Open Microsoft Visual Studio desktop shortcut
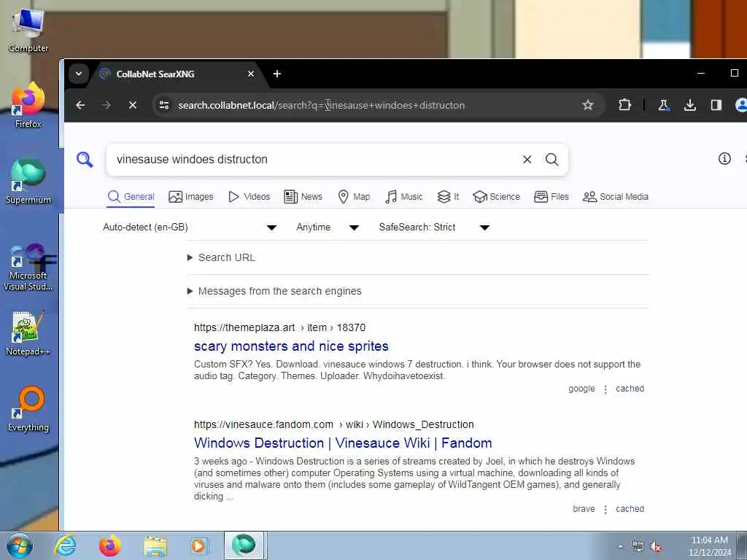The height and width of the screenshot is (560, 747). [x=28, y=267]
